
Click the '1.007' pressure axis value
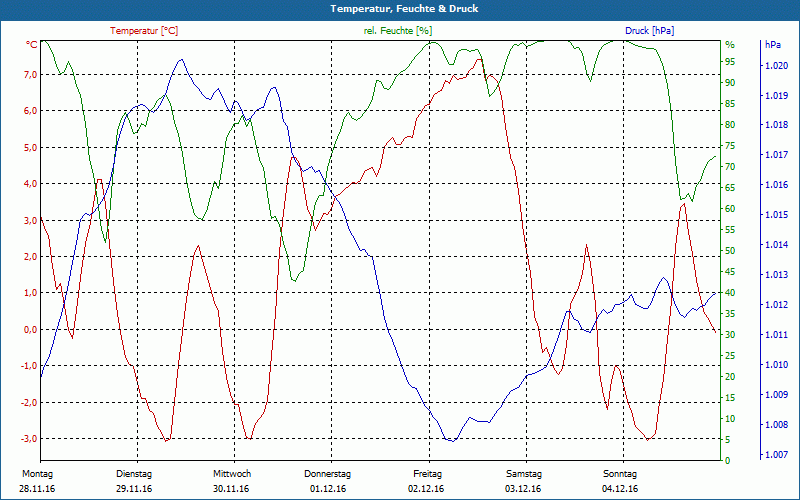click(776, 455)
